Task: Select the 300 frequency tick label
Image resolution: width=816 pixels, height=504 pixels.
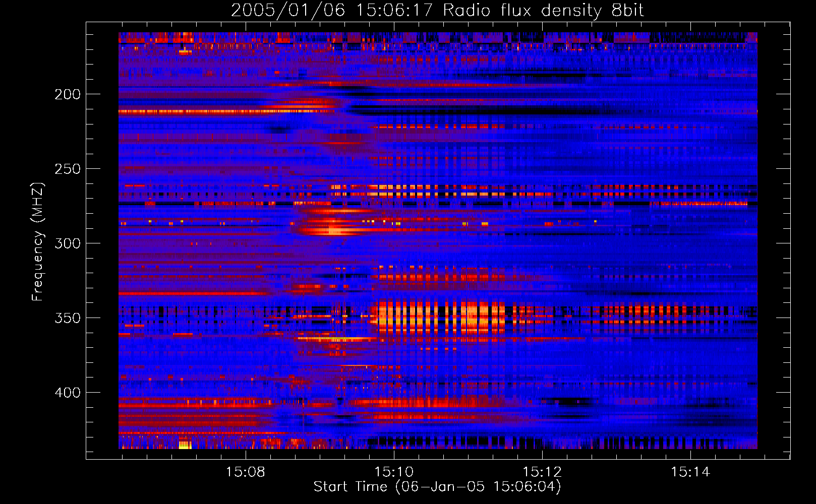Action: [68, 243]
